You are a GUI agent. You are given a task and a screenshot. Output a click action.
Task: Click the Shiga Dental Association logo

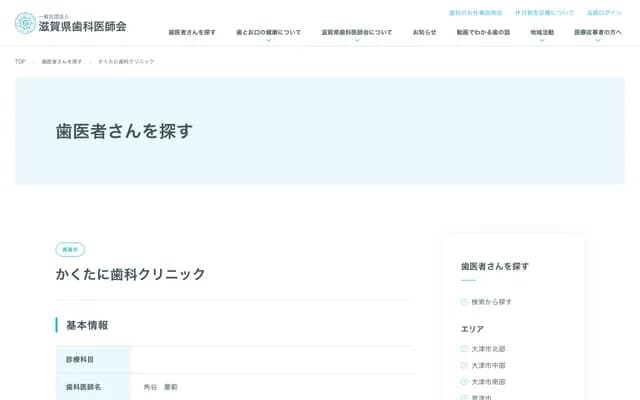coord(71,23)
